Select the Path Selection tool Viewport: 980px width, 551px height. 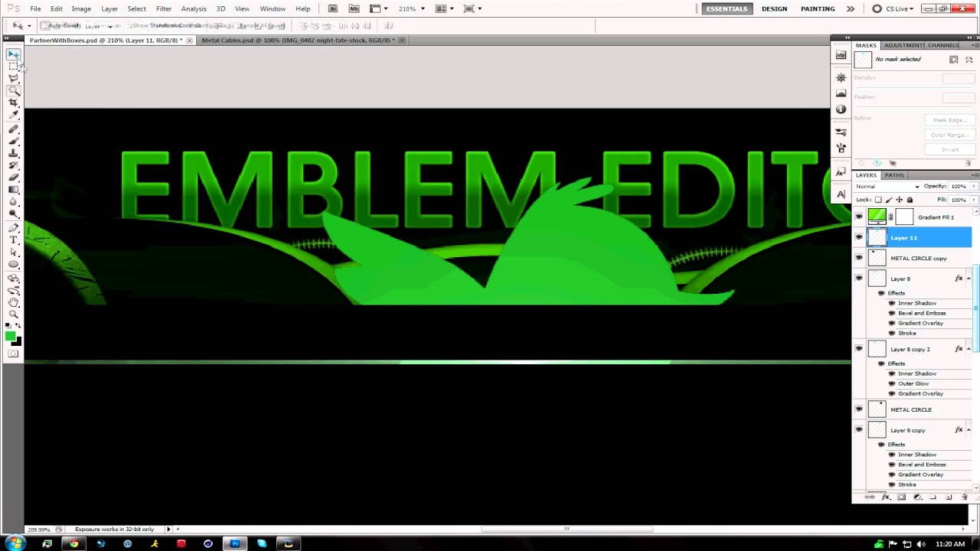coord(13,253)
